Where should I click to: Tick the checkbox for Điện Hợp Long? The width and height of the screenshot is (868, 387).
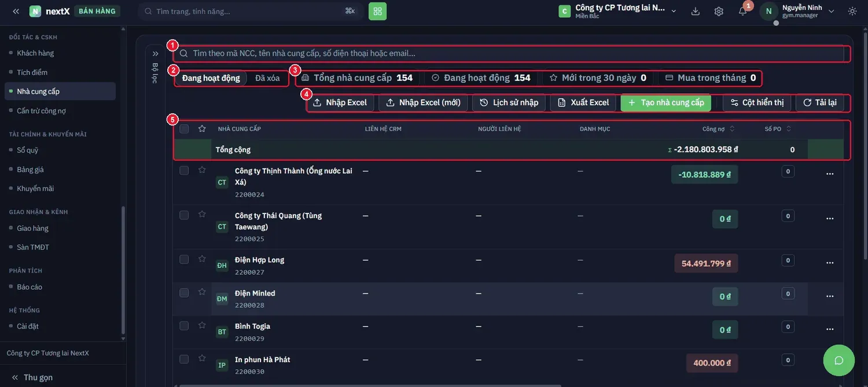click(x=184, y=259)
